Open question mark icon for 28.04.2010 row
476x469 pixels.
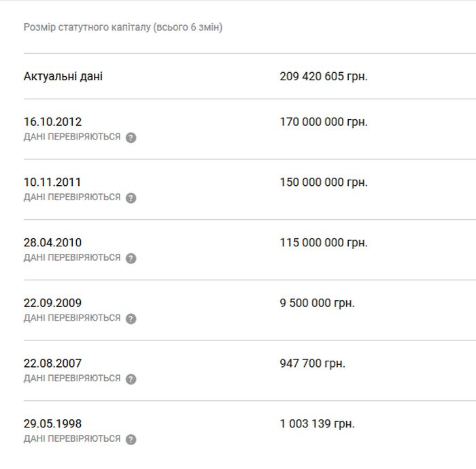click(131, 259)
